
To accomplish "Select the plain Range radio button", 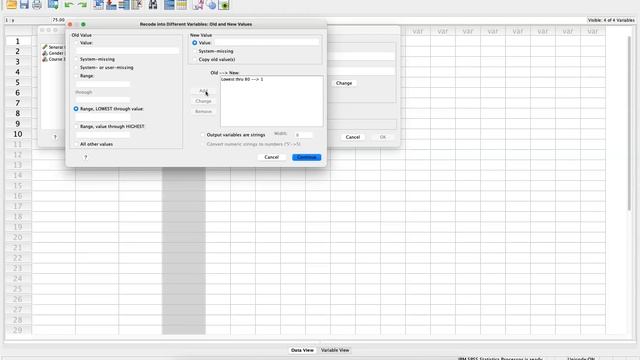I will pyautogui.click(x=76, y=76).
